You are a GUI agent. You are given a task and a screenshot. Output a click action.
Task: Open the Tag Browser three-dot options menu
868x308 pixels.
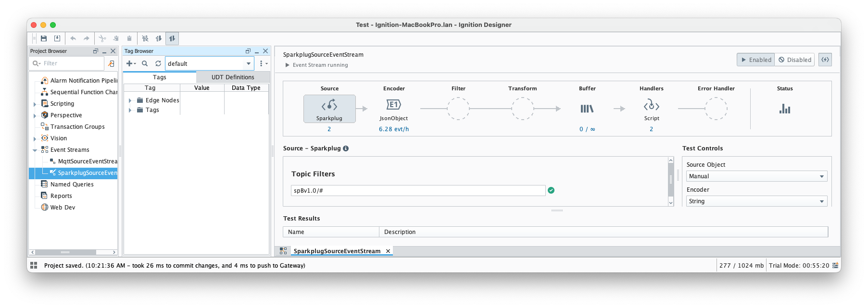(263, 63)
